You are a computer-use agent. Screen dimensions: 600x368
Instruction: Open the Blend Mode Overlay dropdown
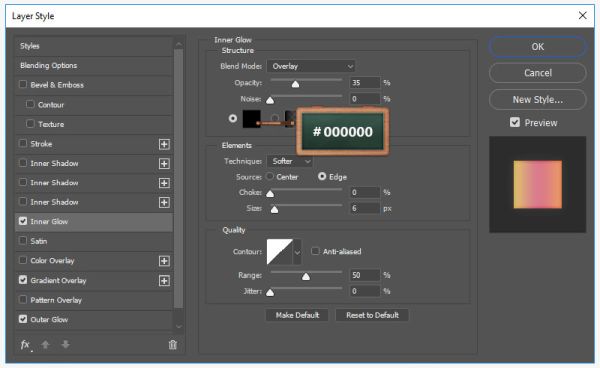[311, 66]
